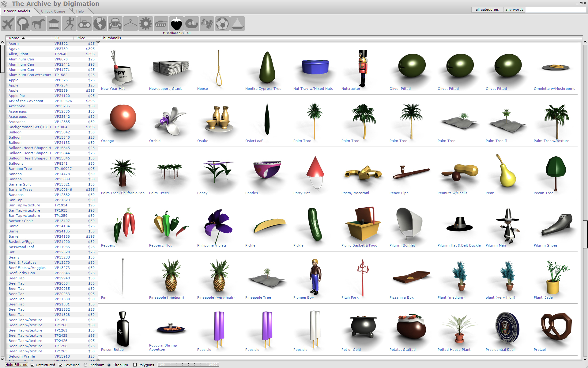
Task: Open the Pot of Gold link
Action: tap(351, 350)
